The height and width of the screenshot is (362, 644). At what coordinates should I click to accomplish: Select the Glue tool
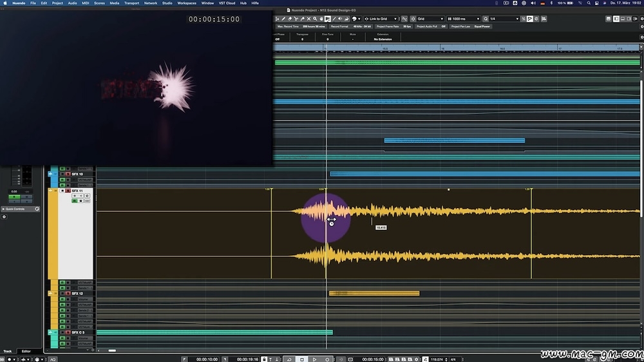[x=302, y=19]
